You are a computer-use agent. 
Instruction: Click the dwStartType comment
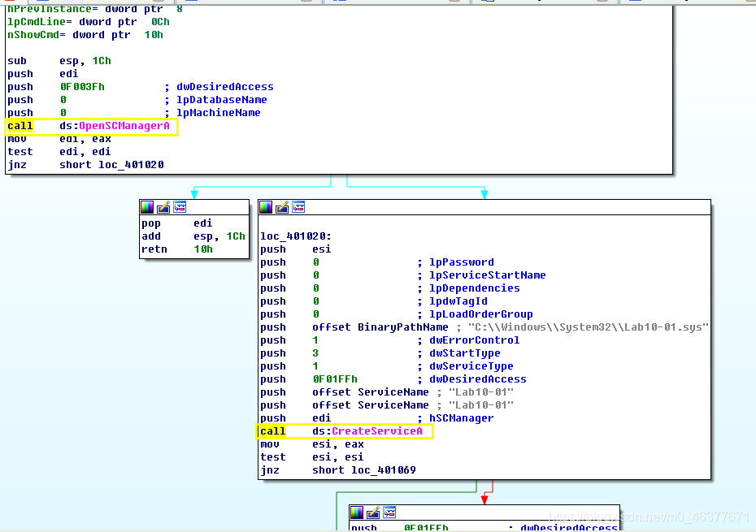(x=465, y=353)
